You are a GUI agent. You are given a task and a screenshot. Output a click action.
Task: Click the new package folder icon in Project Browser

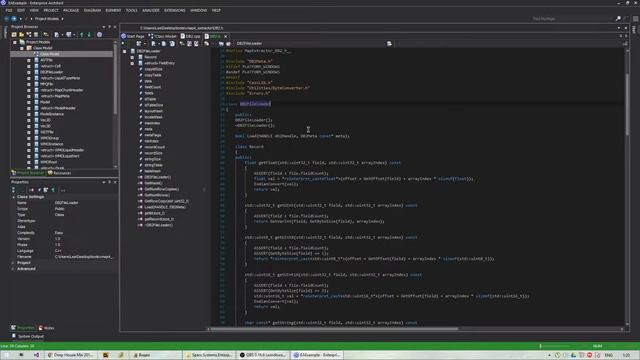click(x=21, y=35)
